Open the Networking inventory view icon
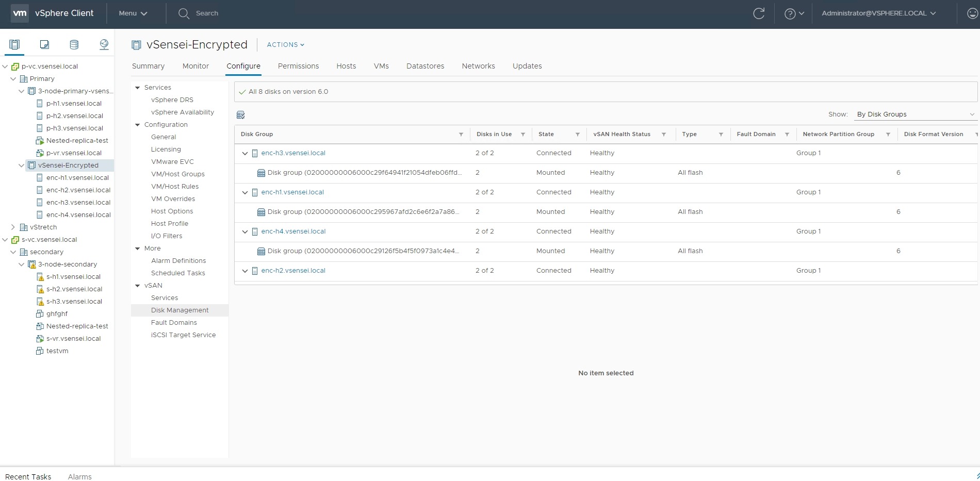This screenshot has height=481, width=980. coord(104,45)
